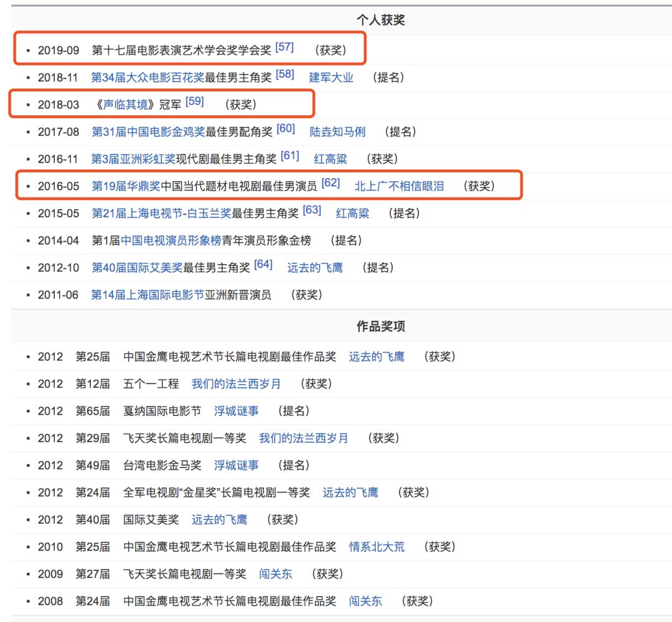The width and height of the screenshot is (672, 622).
Task: Select text 台湾电影金马奖
Action: 162,466
